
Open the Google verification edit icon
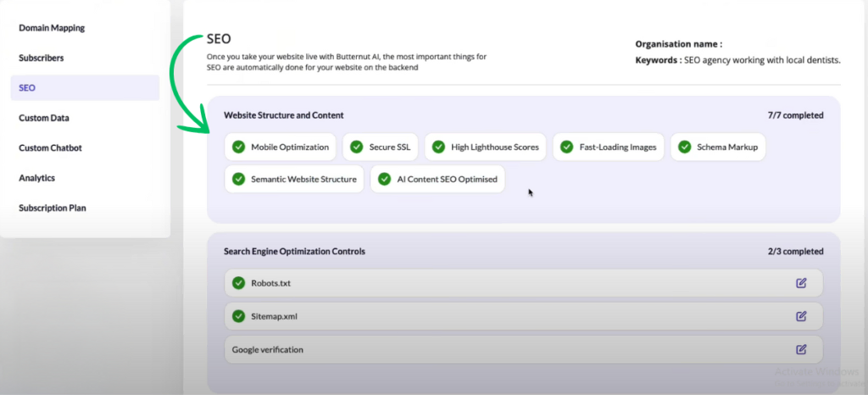[x=801, y=349]
